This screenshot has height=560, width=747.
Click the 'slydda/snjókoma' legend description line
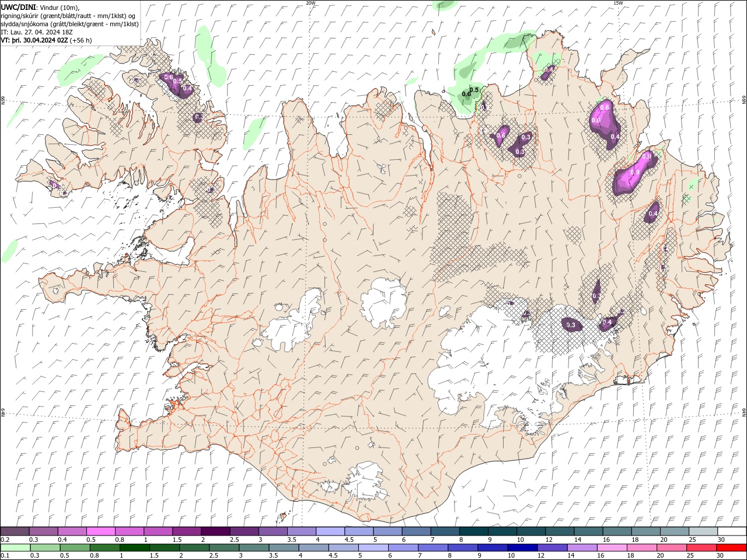[69, 24]
